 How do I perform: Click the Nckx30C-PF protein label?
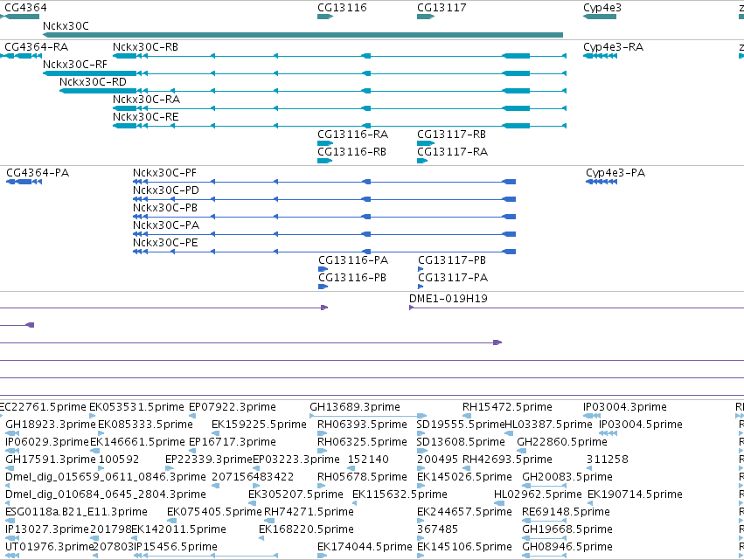coord(164,173)
